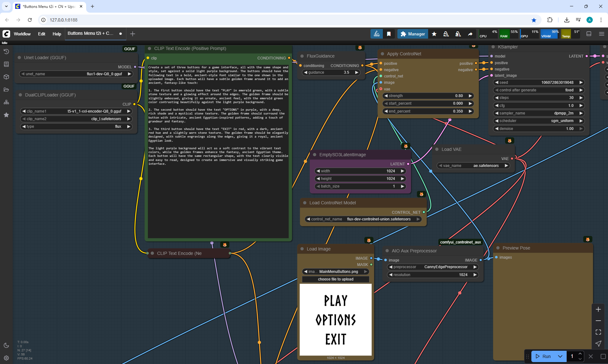
Task: Open the ComfyUI Manager button
Action: tap(413, 34)
